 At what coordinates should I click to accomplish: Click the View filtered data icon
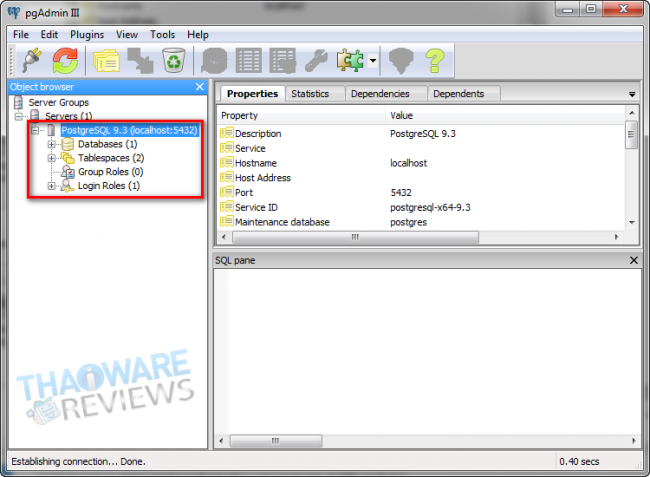(x=282, y=61)
